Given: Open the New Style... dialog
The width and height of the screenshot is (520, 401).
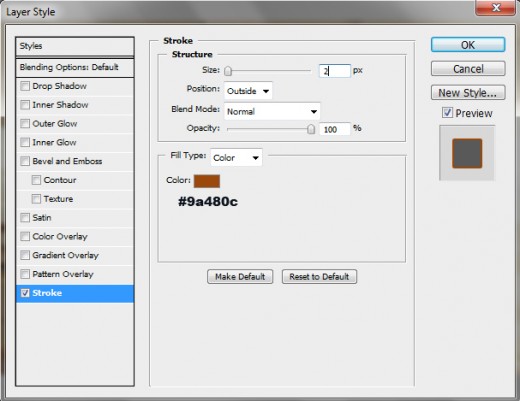Looking at the screenshot, I should 468,93.
